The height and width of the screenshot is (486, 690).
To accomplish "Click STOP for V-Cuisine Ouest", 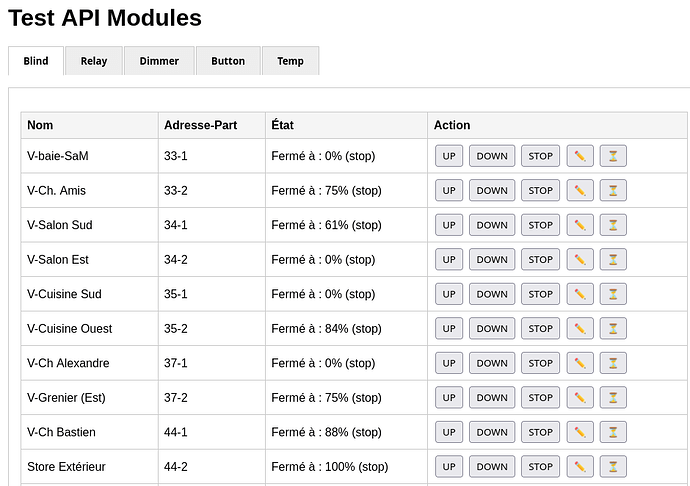I will pyautogui.click(x=540, y=328).
